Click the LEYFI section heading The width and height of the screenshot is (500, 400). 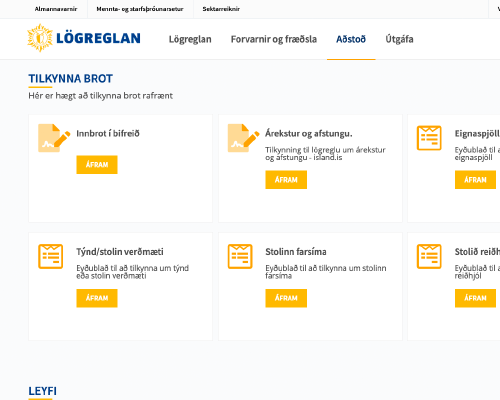point(42,391)
